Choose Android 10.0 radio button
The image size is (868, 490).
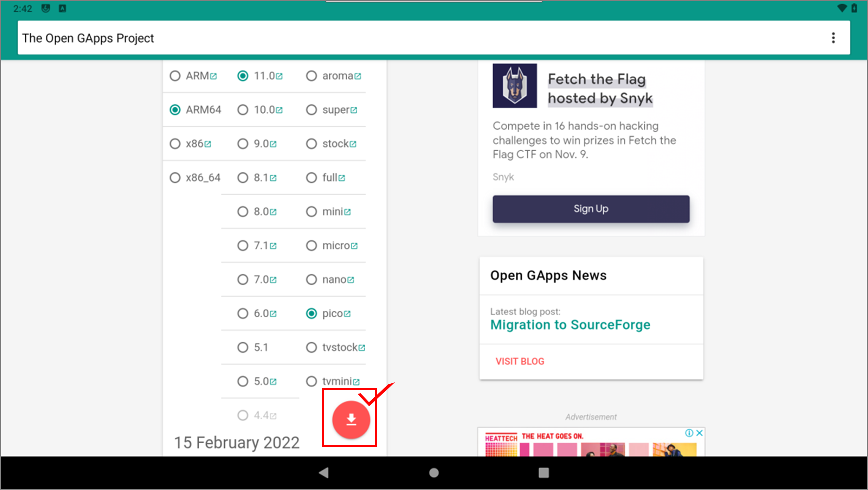coord(243,110)
